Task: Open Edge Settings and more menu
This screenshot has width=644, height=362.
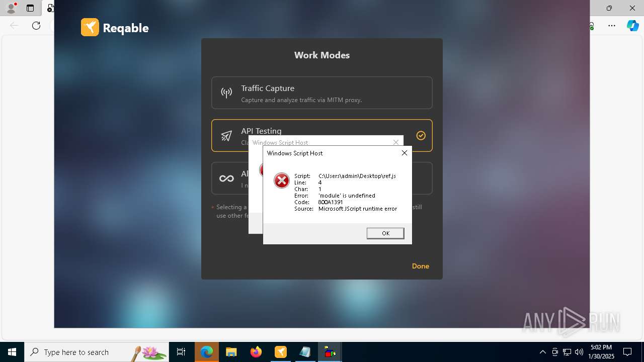Action: 612,26
